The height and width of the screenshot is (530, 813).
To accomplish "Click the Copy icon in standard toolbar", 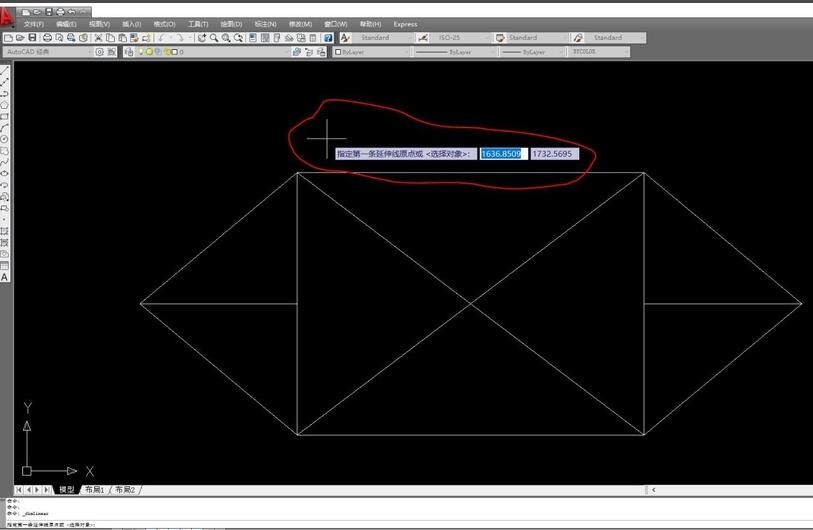I will click(x=110, y=38).
